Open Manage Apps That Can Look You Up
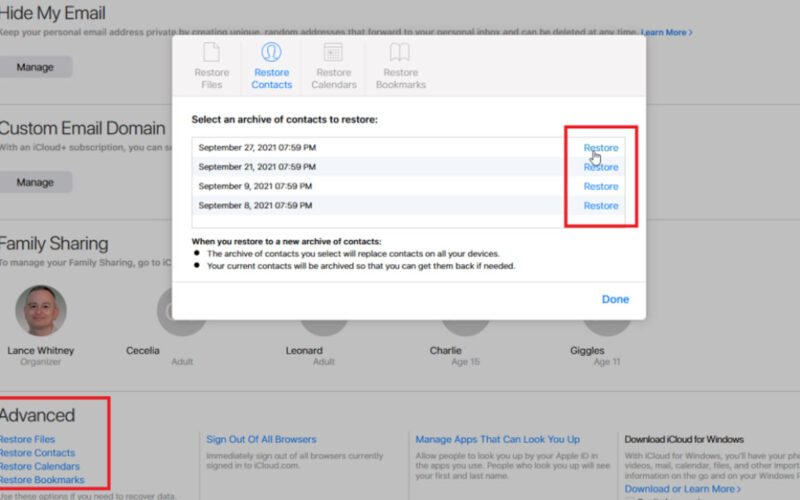The height and width of the screenshot is (500, 800). pos(497,439)
